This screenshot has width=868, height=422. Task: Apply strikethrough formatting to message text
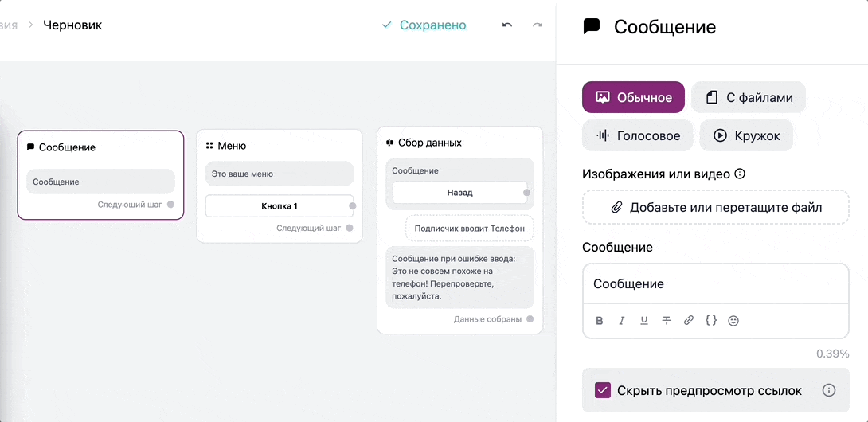coord(667,320)
